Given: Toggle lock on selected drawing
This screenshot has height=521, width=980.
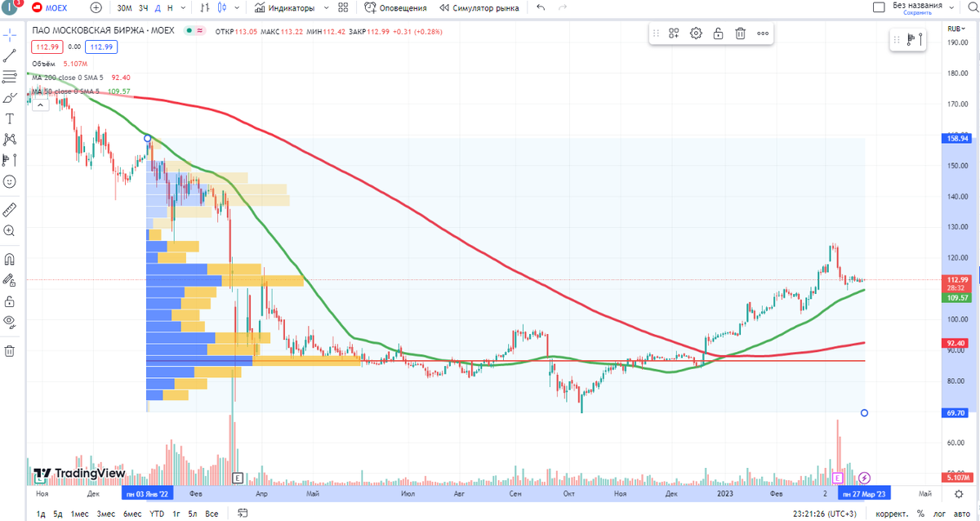Looking at the screenshot, I should point(718,33).
